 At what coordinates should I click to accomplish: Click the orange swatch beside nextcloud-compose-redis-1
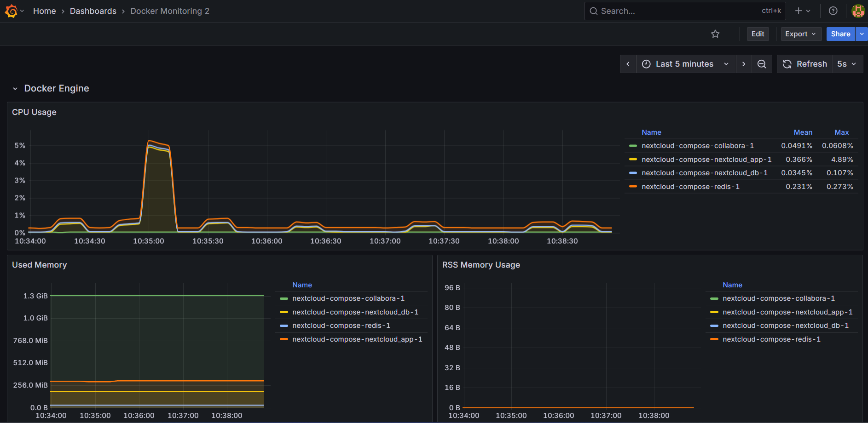pyautogui.click(x=633, y=187)
